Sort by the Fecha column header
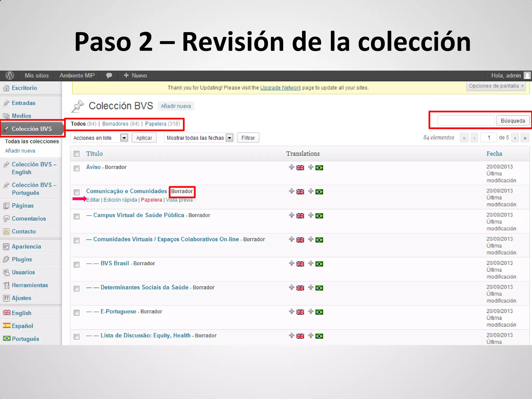This screenshot has width=532, height=399. 494,154
